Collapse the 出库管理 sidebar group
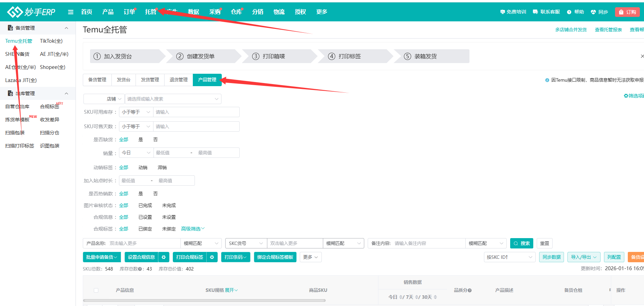This screenshot has width=644, height=306. (x=67, y=93)
